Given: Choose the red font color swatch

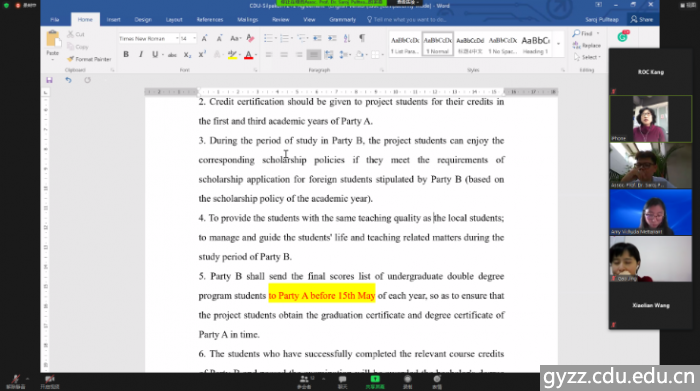Looking at the screenshot, I should (249, 55).
